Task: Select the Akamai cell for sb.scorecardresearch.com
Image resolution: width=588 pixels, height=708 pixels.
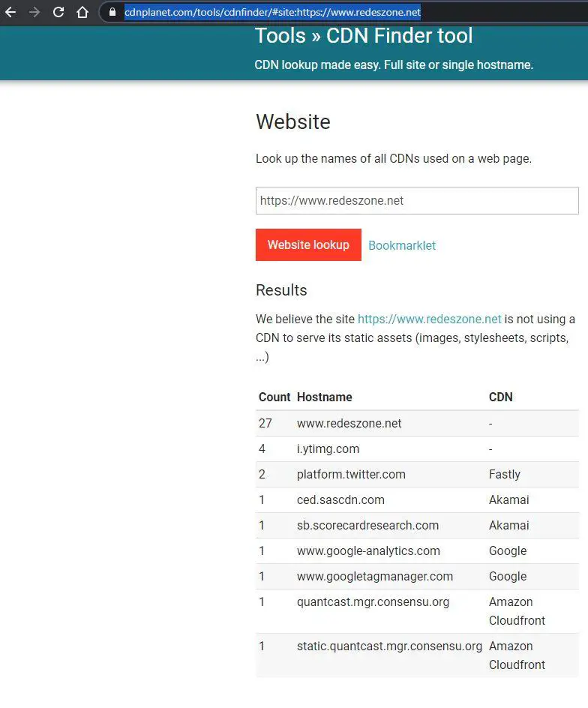Action: pos(508,525)
